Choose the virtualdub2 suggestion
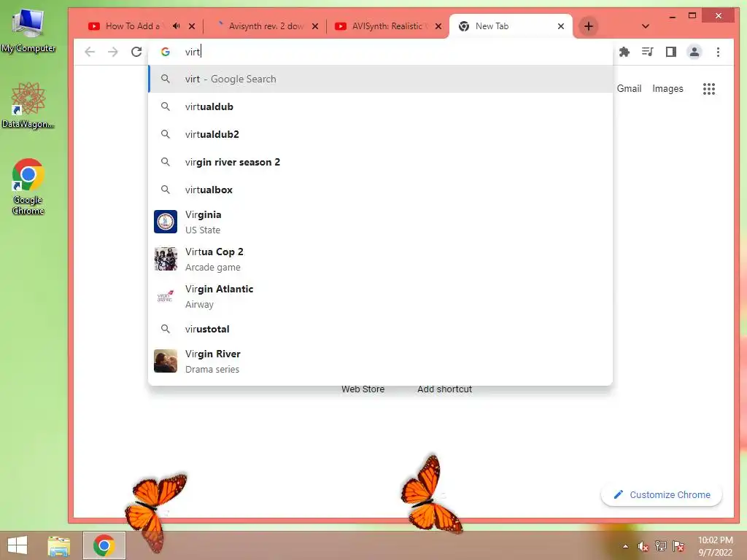747x560 pixels. 381,134
